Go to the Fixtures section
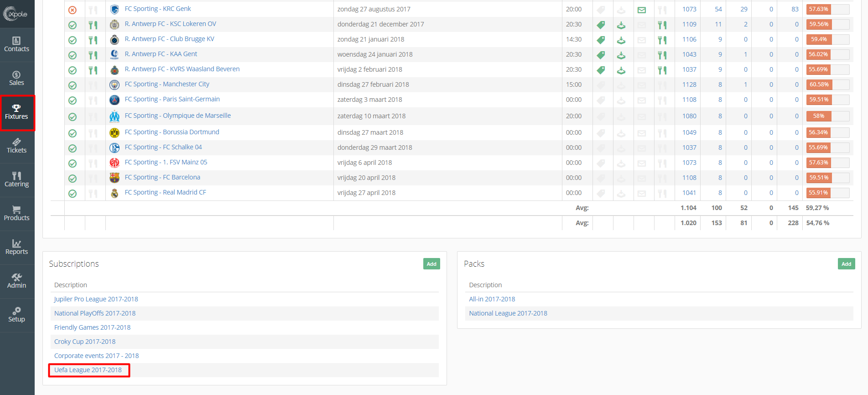Screen dimensions: 868x395 click(17, 112)
